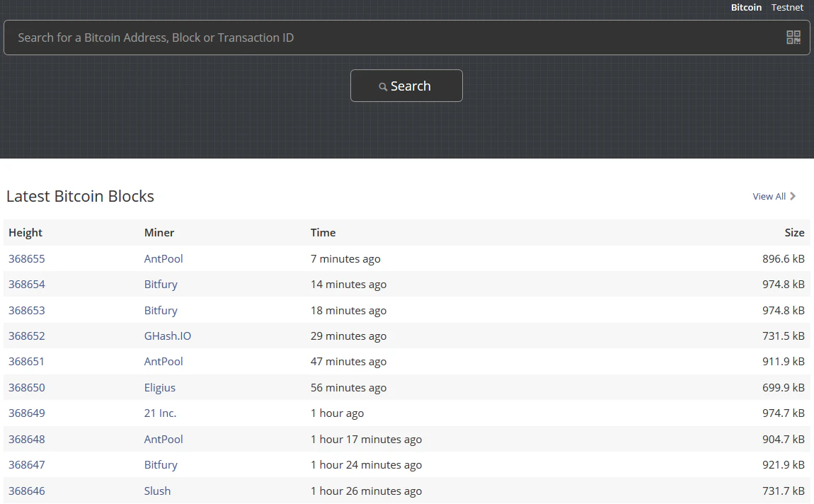
Task: Open Bitfury miner for block 368653
Action: [x=161, y=310]
